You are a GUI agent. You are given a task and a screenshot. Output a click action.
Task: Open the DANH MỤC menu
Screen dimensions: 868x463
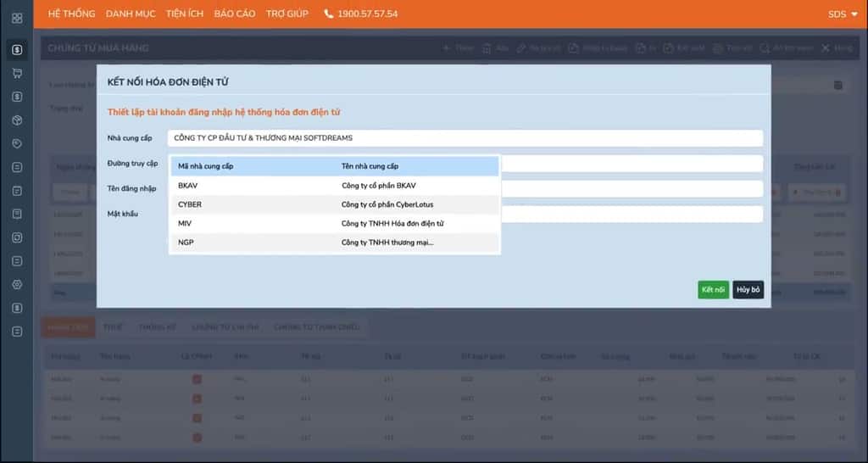[131, 14]
